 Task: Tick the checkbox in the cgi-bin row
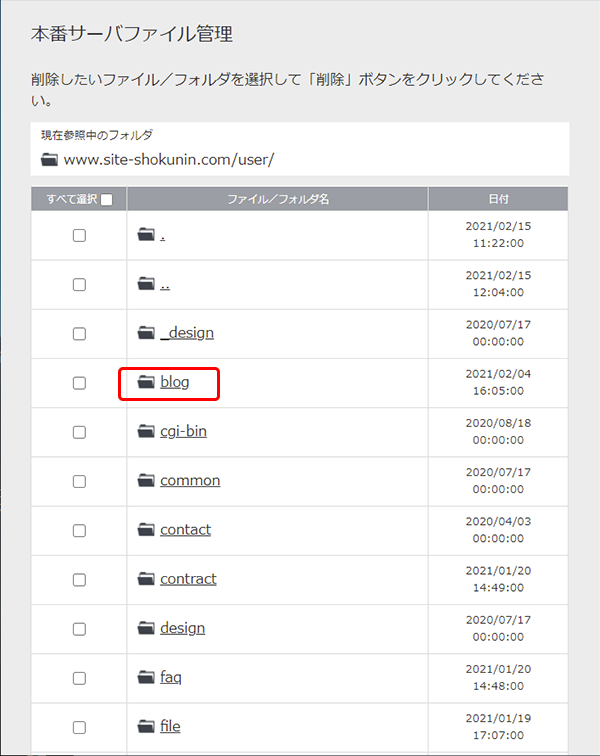point(79,432)
